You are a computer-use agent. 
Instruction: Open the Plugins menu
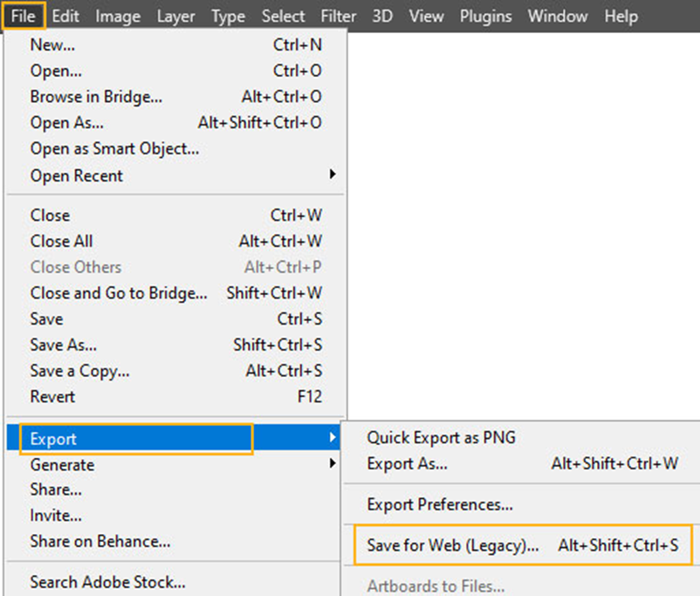click(x=486, y=16)
